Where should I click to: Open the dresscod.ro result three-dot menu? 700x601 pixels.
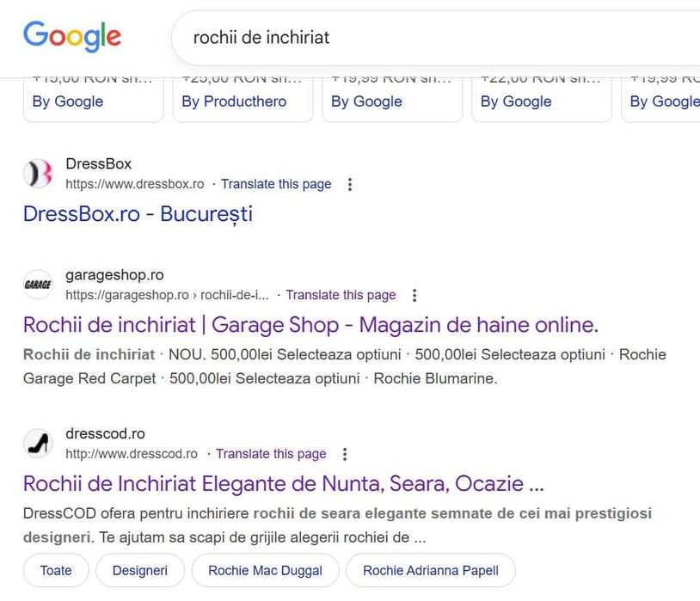[345, 454]
